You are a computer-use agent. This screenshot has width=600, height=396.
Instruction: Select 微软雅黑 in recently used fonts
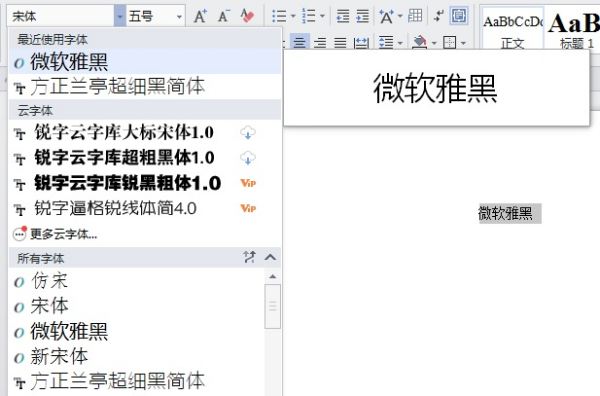coord(144,62)
